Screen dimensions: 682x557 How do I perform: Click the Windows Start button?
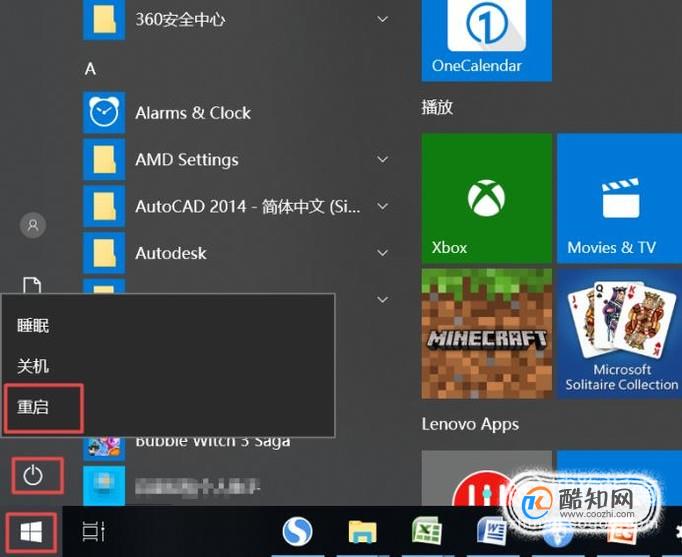pyautogui.click(x=31, y=532)
